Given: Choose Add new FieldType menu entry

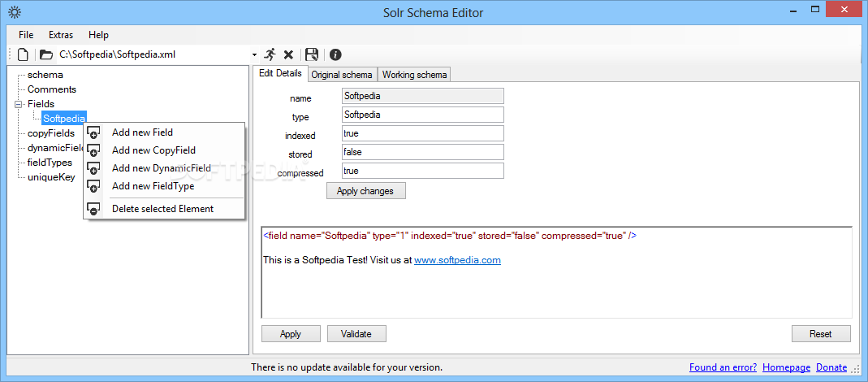Looking at the screenshot, I should point(164,186).
